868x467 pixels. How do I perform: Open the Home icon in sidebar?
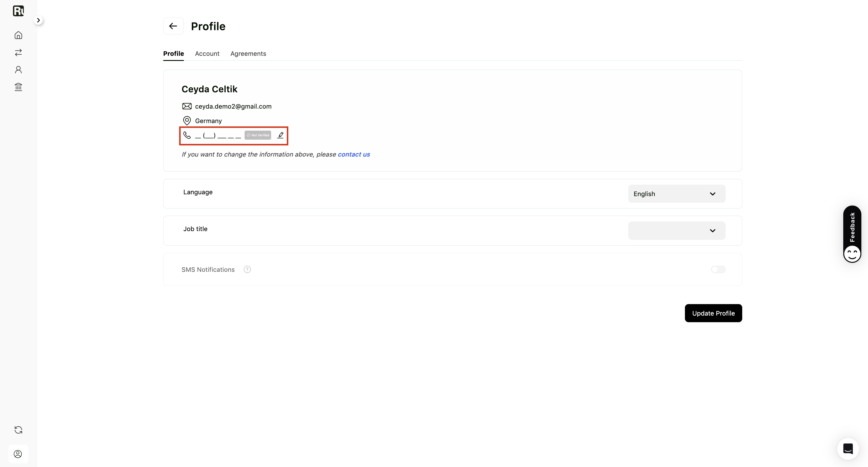[18, 35]
